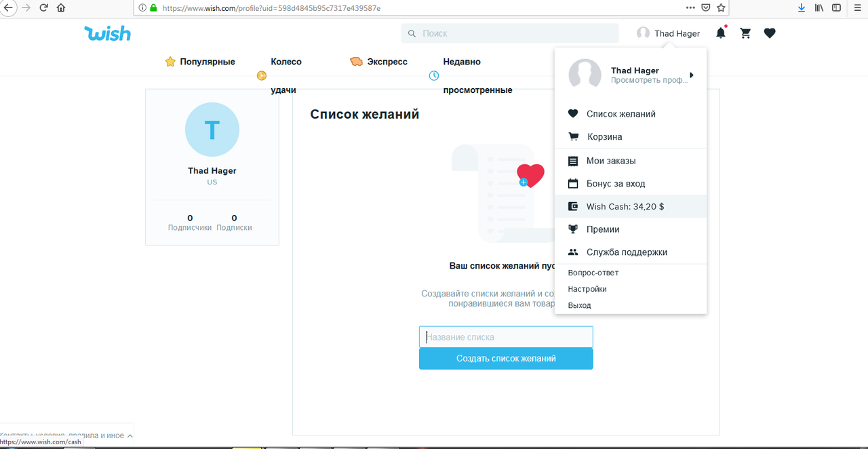Image resolution: width=868 pixels, height=449 pixels.
Task: Select Корзина in the dropdown menu
Action: click(631, 136)
